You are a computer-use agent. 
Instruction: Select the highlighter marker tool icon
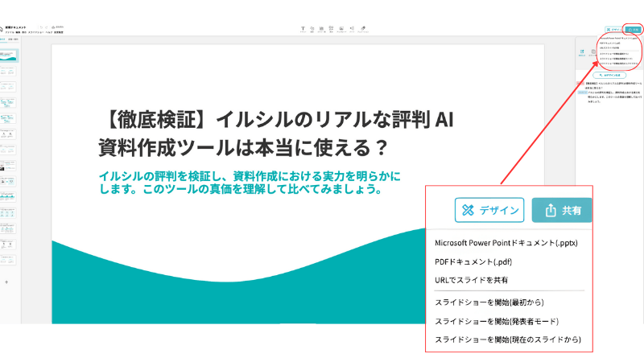363,29
